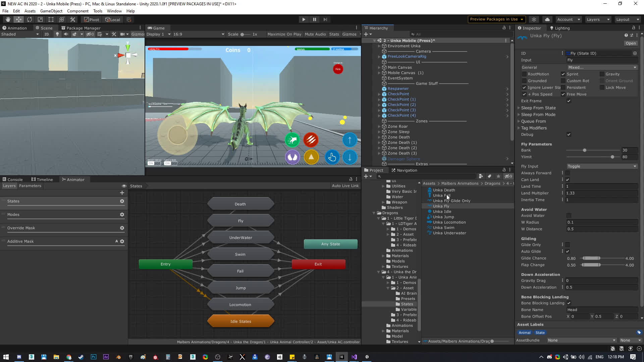Mute scene audio with the speaker icon
The width and height of the screenshot is (644, 362).
pyautogui.click(x=66, y=34)
